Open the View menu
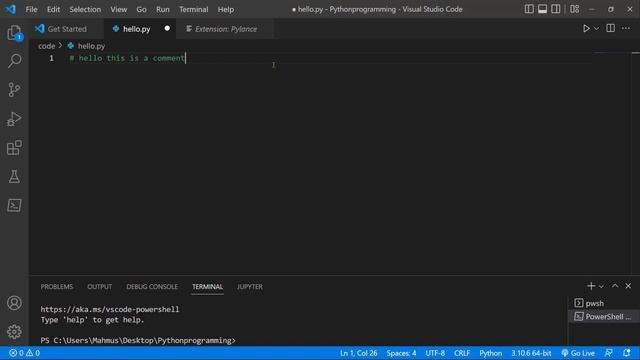Image resolution: width=640 pixels, height=360 pixels. pyautogui.click(x=119, y=9)
